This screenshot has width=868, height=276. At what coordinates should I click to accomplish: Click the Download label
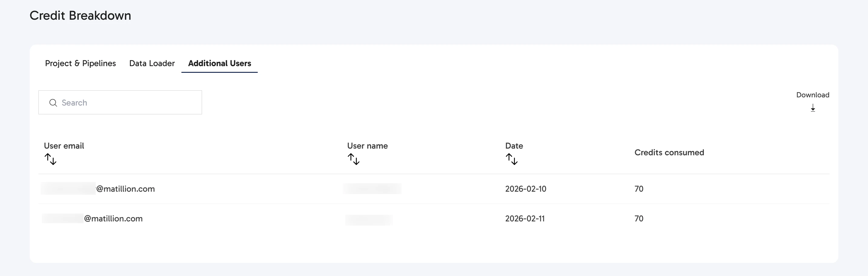813,95
